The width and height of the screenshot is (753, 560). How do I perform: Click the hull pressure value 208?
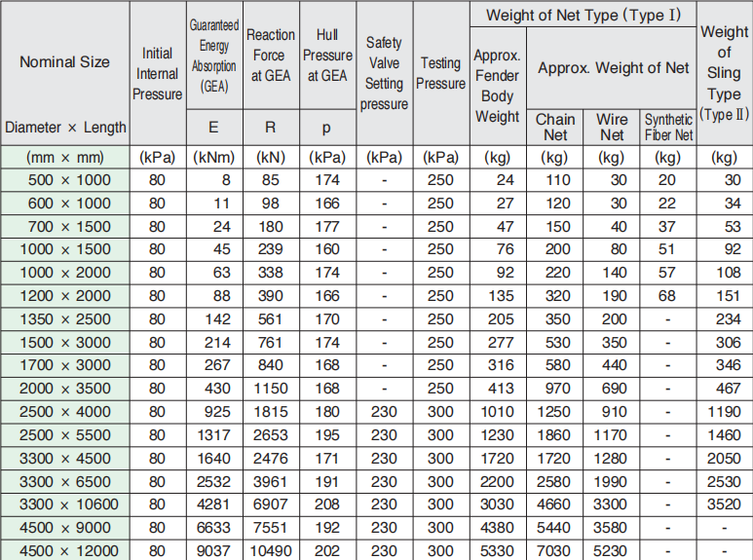[x=326, y=504]
